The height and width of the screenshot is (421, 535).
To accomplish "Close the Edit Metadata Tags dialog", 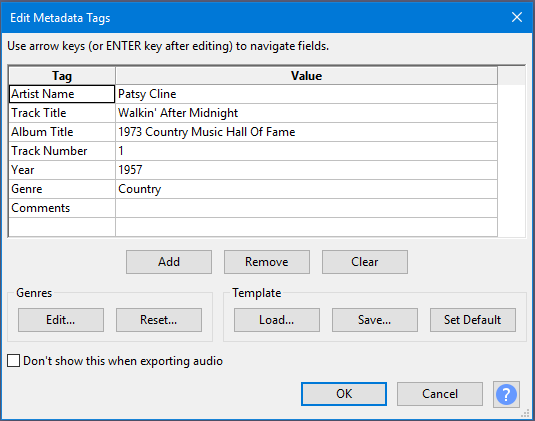I will (x=517, y=17).
